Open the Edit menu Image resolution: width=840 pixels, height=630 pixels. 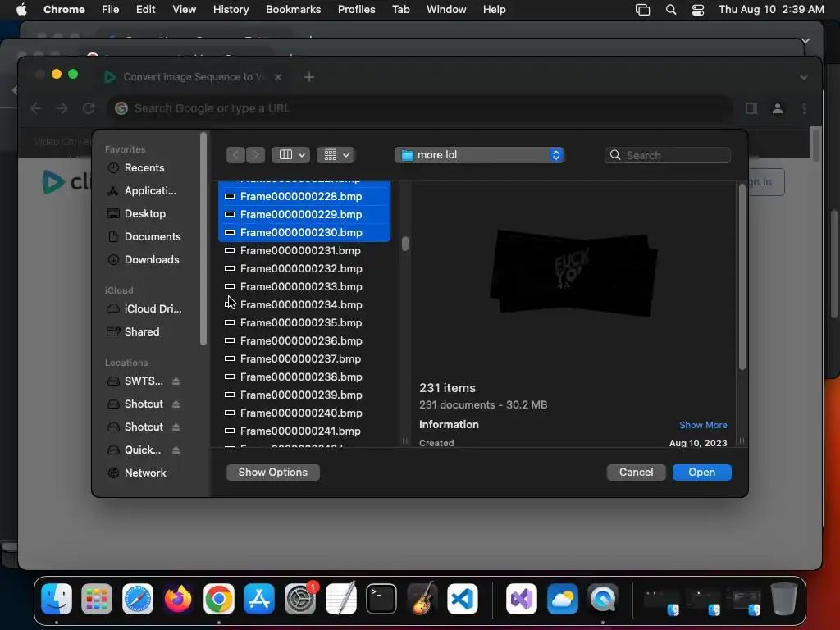click(145, 10)
